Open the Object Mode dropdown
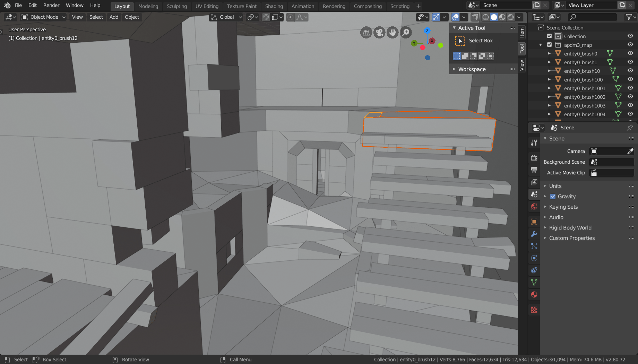This screenshot has width=638, height=364. [x=43, y=17]
